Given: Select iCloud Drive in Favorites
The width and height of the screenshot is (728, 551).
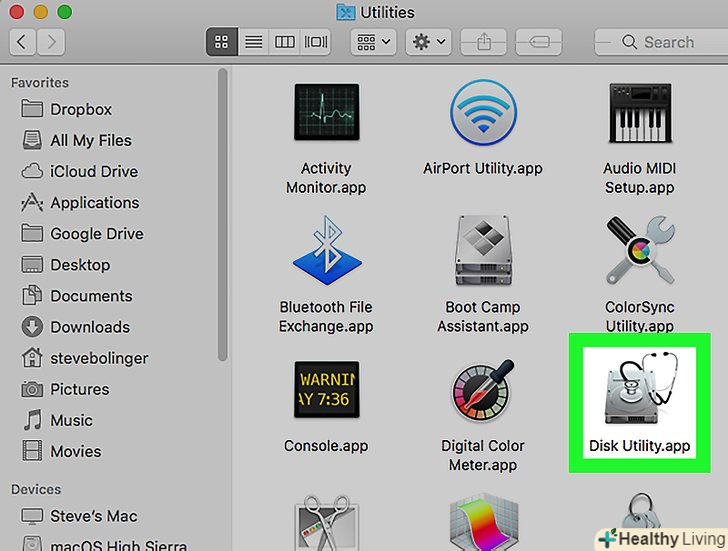Looking at the screenshot, I should (x=94, y=172).
